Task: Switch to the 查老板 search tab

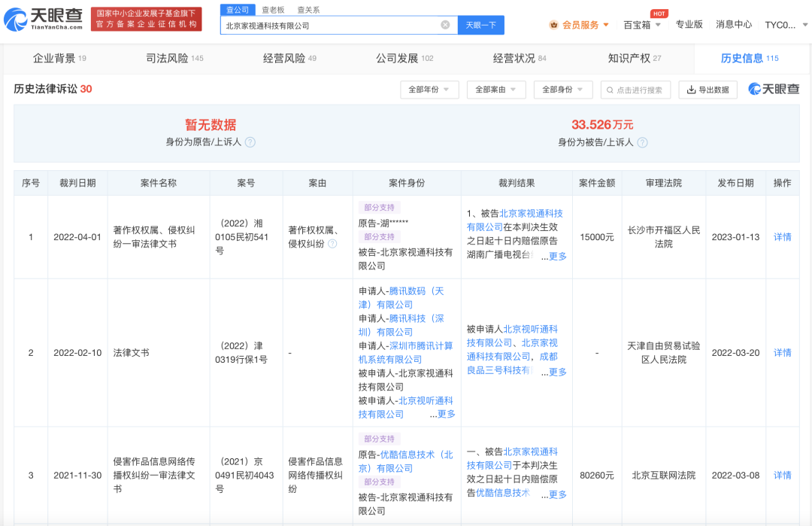Action: 273,10
